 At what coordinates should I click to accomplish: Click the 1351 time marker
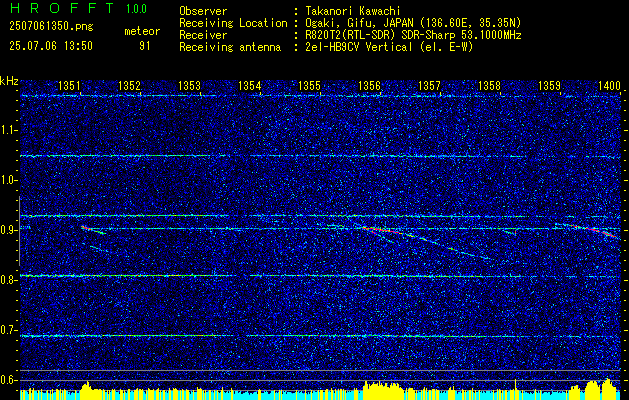point(69,85)
